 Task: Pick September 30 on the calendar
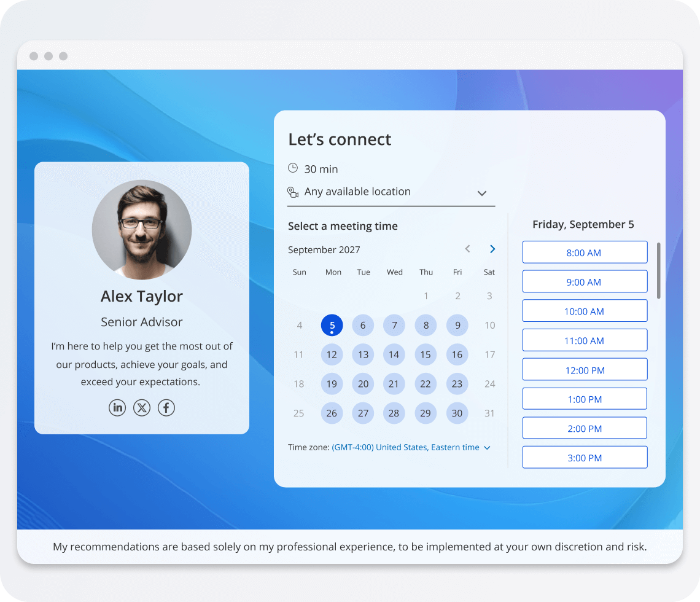(x=457, y=413)
